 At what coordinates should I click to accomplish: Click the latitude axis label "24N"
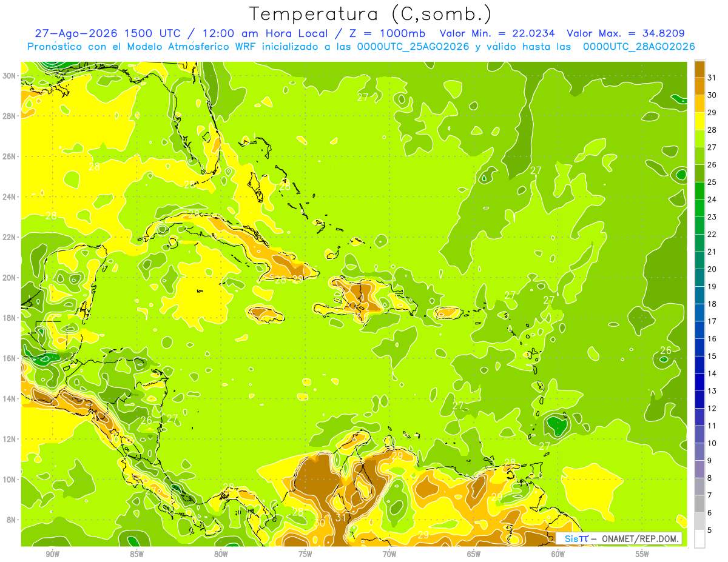[x=10, y=197]
